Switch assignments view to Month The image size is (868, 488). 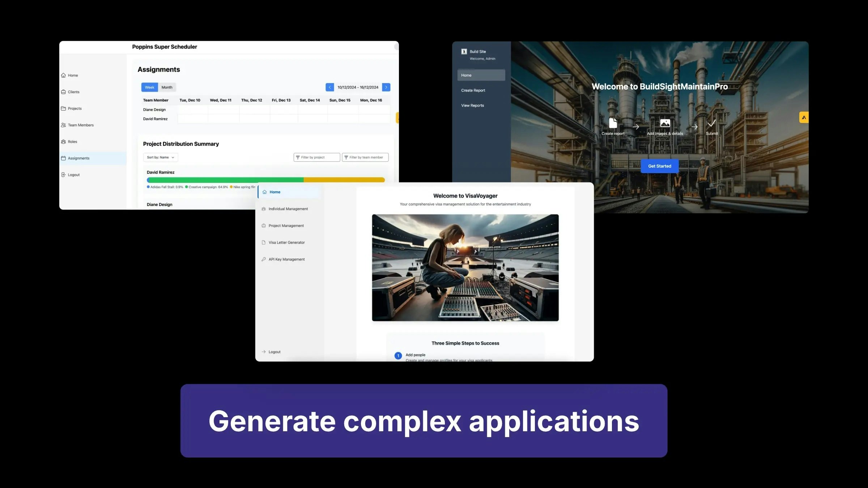[x=167, y=87]
